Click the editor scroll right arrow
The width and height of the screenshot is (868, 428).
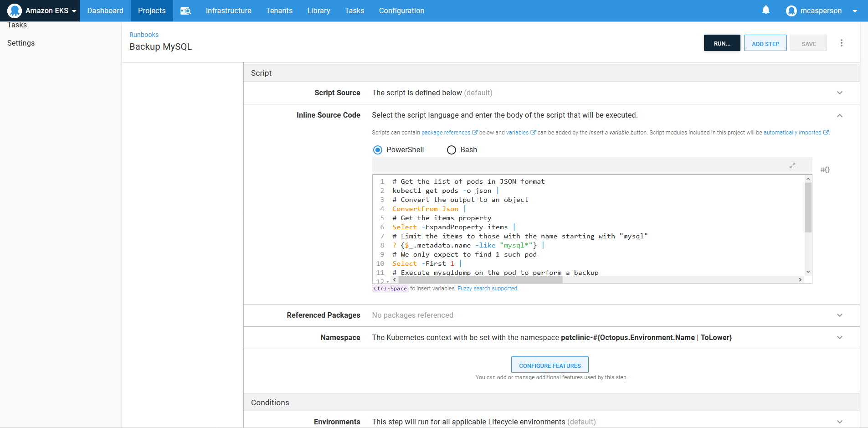[x=800, y=280]
